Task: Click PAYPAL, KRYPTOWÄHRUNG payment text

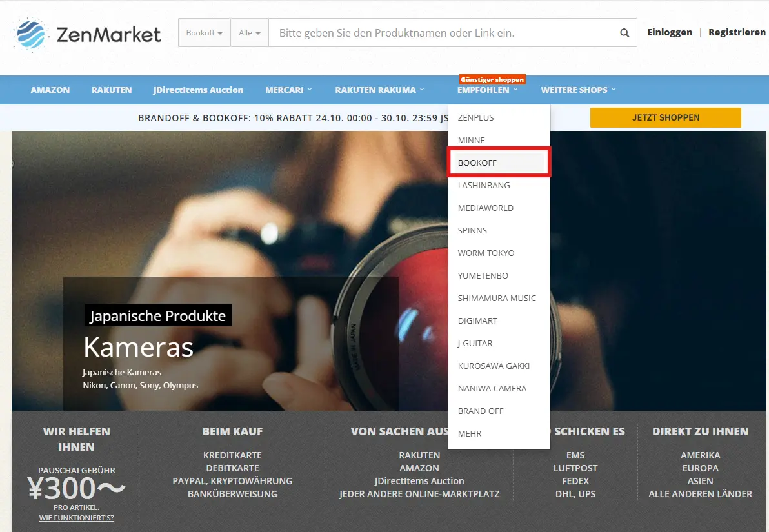Action: click(232, 481)
